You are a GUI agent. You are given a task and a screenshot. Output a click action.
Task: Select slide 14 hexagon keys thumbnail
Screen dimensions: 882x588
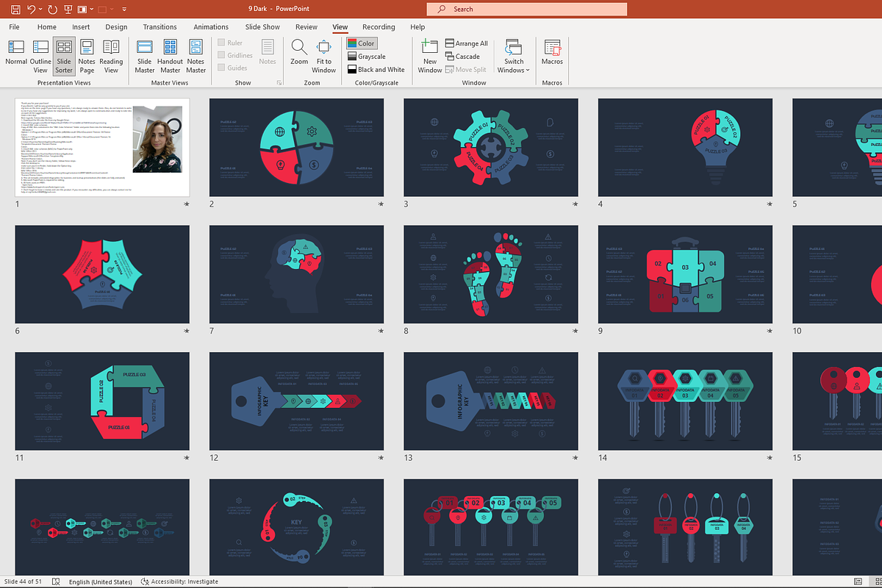(685, 401)
